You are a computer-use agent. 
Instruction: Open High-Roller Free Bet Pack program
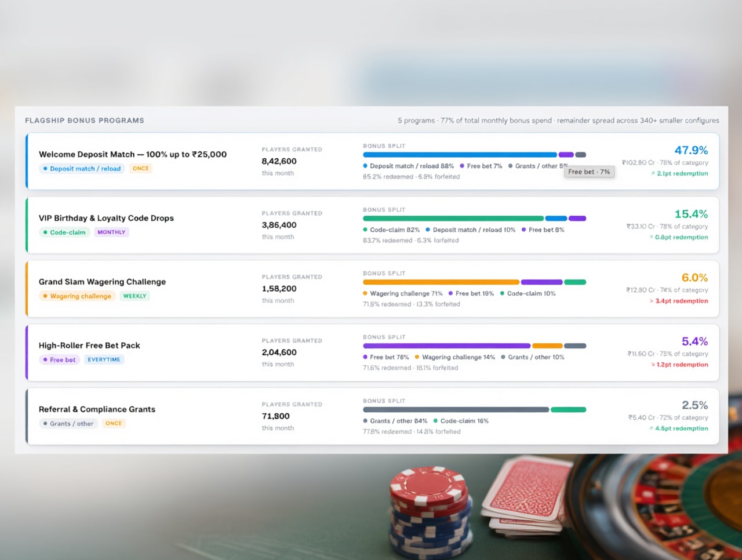(x=89, y=346)
